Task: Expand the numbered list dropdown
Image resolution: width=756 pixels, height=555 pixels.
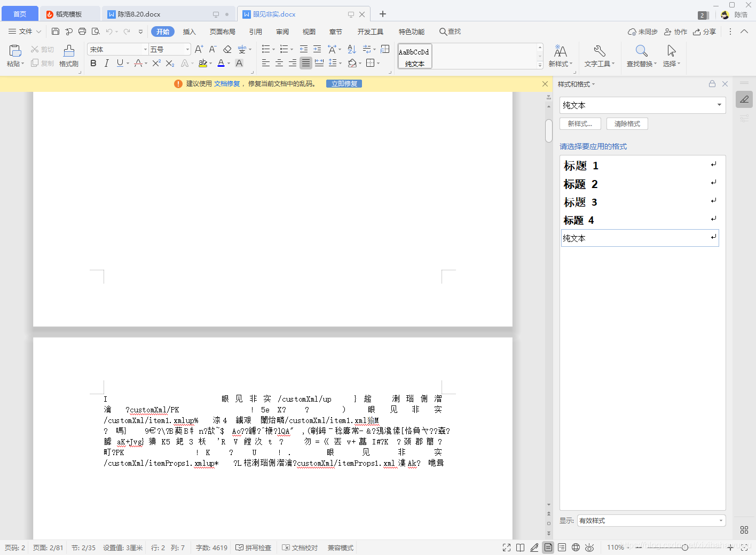Action: 292,50
